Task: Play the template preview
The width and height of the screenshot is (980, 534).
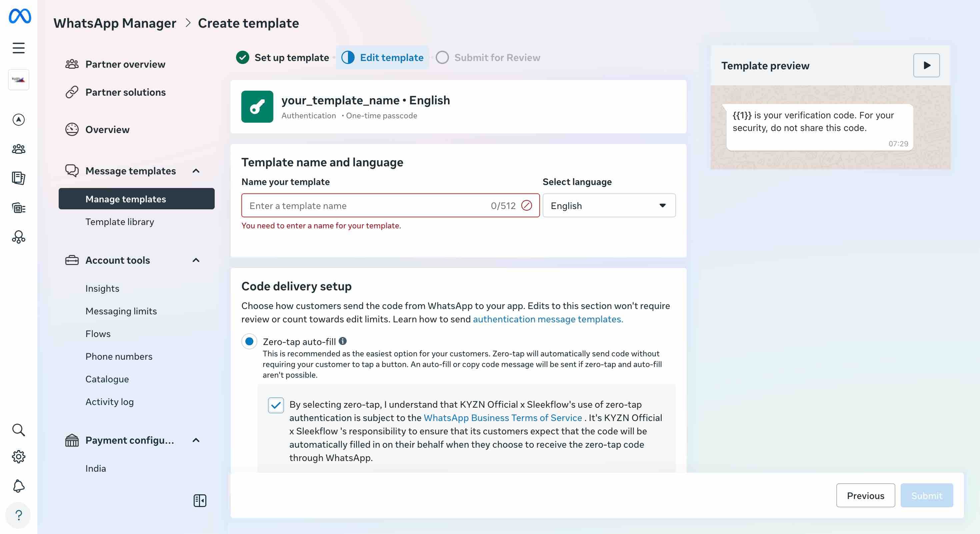Action: [926, 65]
